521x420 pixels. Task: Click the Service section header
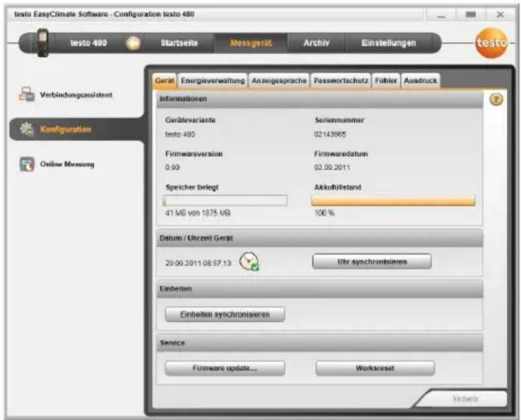(x=320, y=343)
